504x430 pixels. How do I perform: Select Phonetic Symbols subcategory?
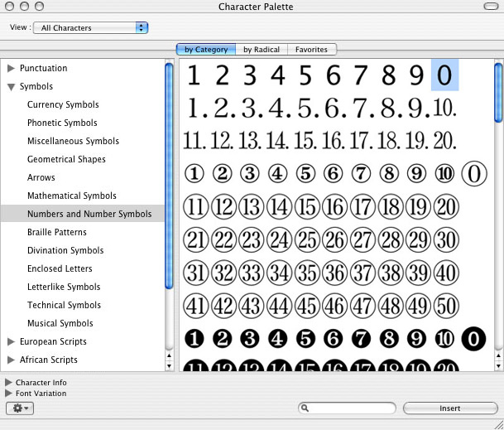(x=62, y=123)
